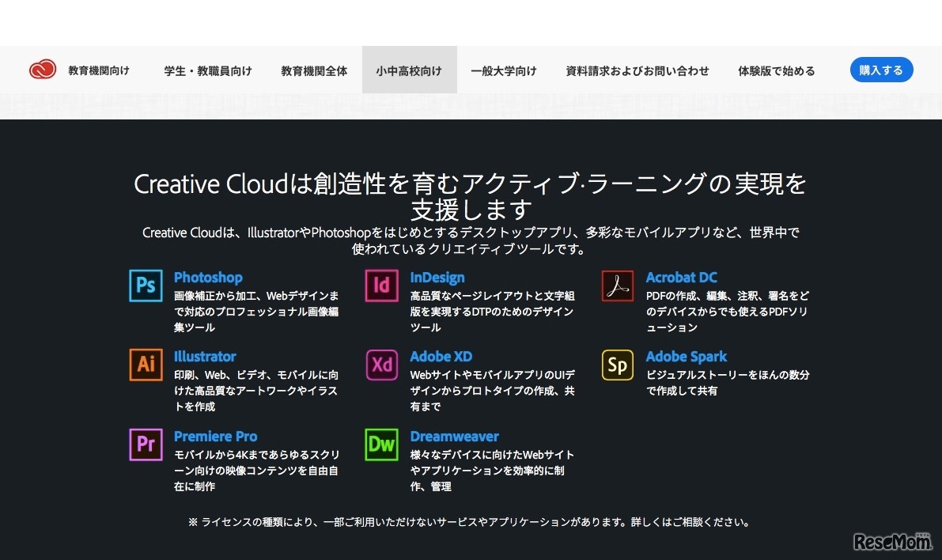Select the Photoshop app icon
Viewport: 942px width, 560px height.
pyautogui.click(x=146, y=286)
